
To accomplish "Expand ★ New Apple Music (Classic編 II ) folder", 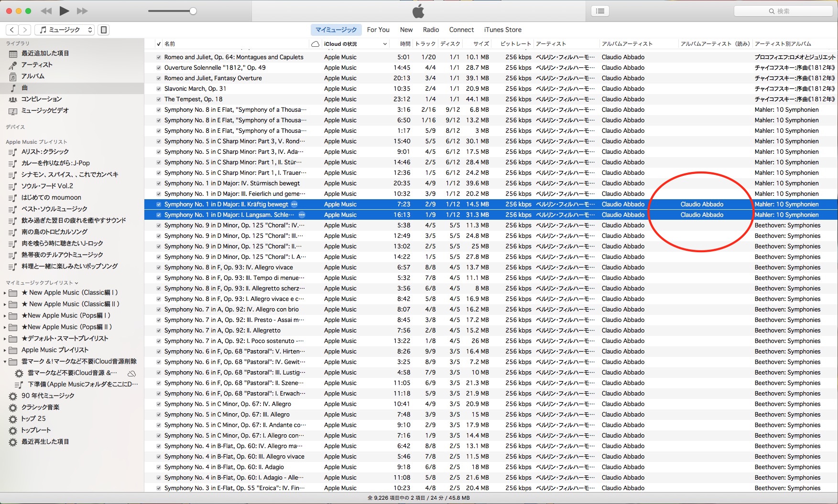I will tap(5, 304).
